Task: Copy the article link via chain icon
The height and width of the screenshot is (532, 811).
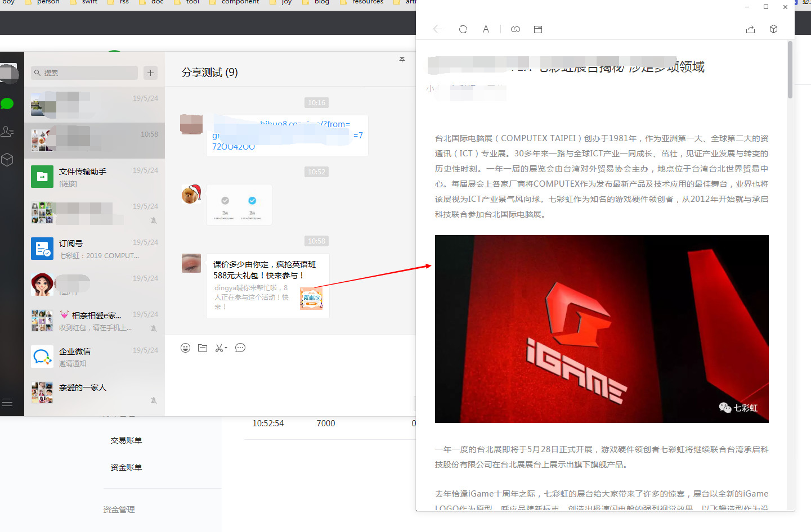Action: click(516, 29)
